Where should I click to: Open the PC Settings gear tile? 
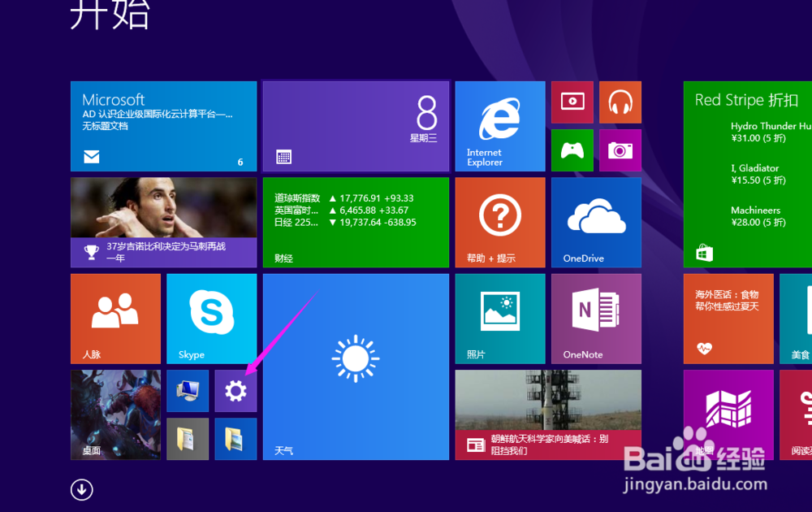tap(235, 391)
